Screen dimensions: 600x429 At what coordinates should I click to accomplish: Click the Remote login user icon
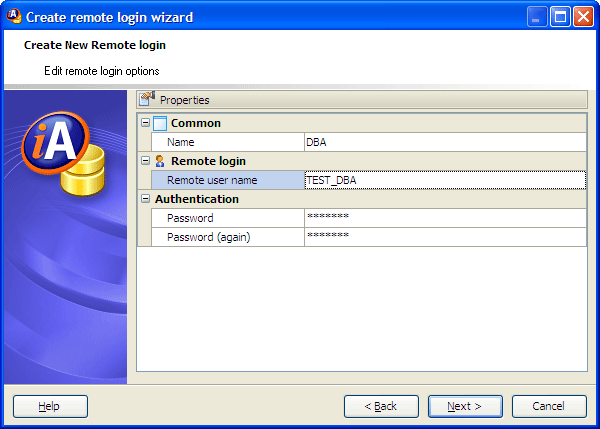point(160,160)
